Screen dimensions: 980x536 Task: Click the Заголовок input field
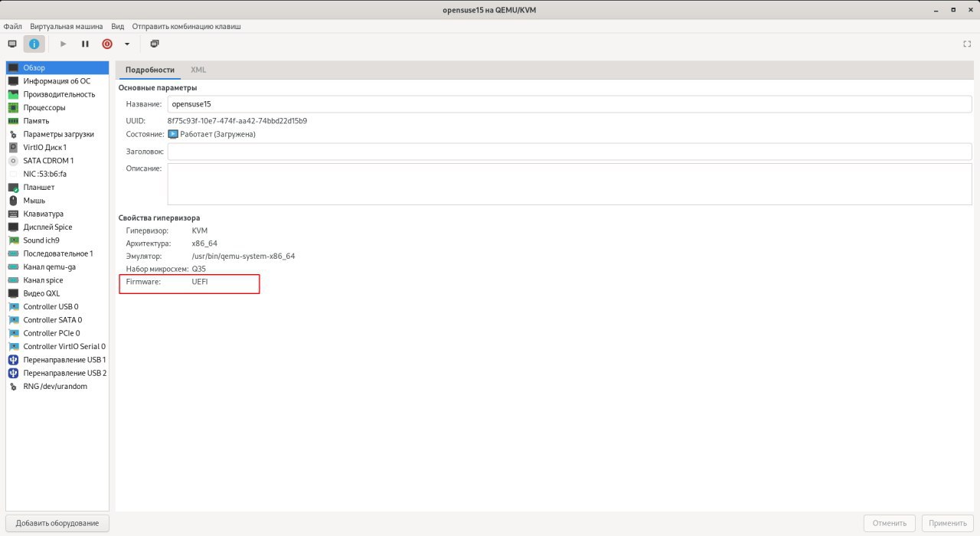pyautogui.click(x=570, y=152)
